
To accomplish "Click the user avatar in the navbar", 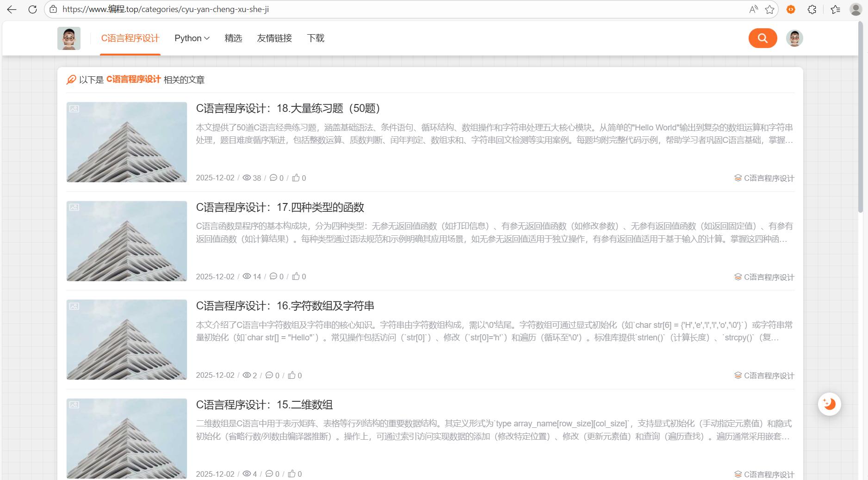I will (794, 38).
